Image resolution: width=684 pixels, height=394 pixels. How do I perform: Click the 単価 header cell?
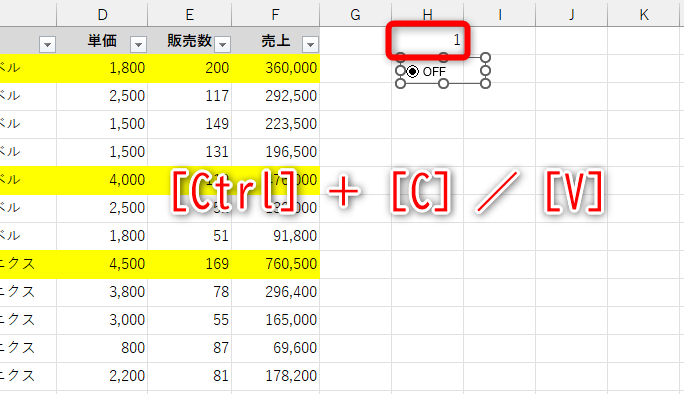point(102,41)
